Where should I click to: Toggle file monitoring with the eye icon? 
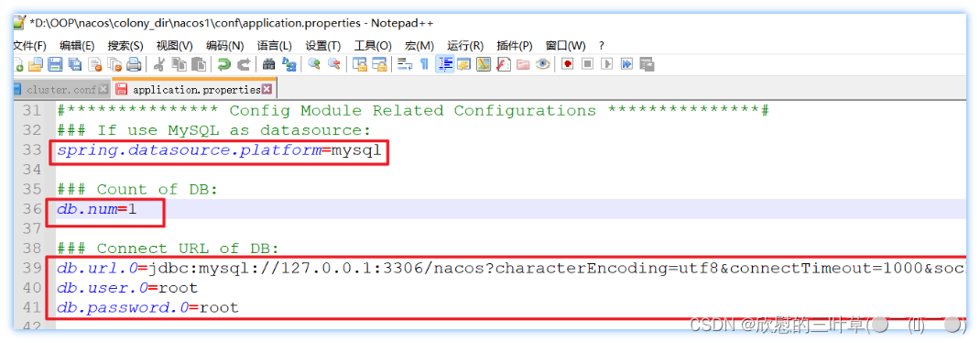tap(542, 64)
